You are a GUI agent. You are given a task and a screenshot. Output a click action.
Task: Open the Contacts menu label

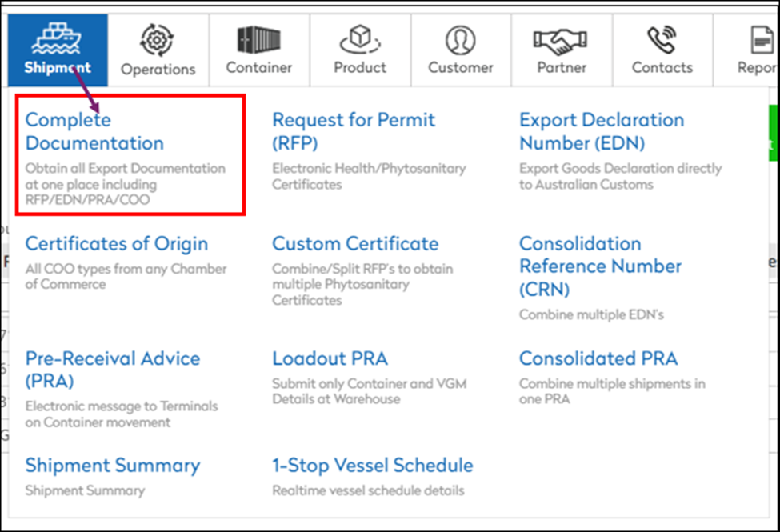[x=662, y=67]
